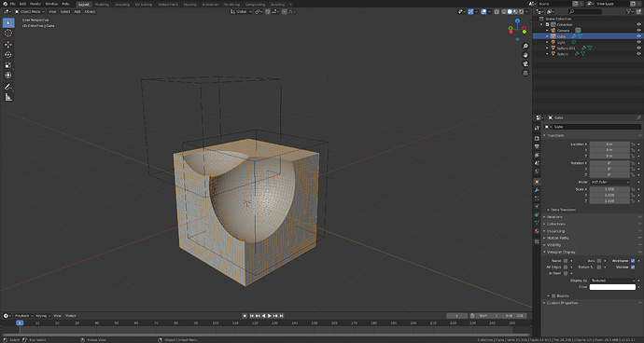644x343 pixels.
Task: Open the Object Data mesh properties tab
Action: (537, 223)
